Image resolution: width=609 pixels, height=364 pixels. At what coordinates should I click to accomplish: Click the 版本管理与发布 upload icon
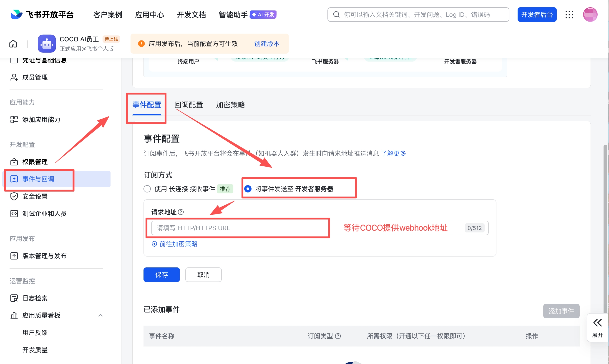click(x=14, y=256)
